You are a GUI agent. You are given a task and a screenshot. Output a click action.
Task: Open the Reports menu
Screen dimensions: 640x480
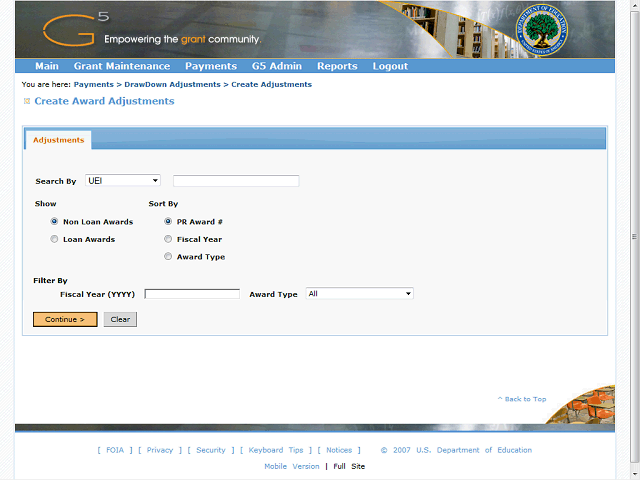coord(337,66)
